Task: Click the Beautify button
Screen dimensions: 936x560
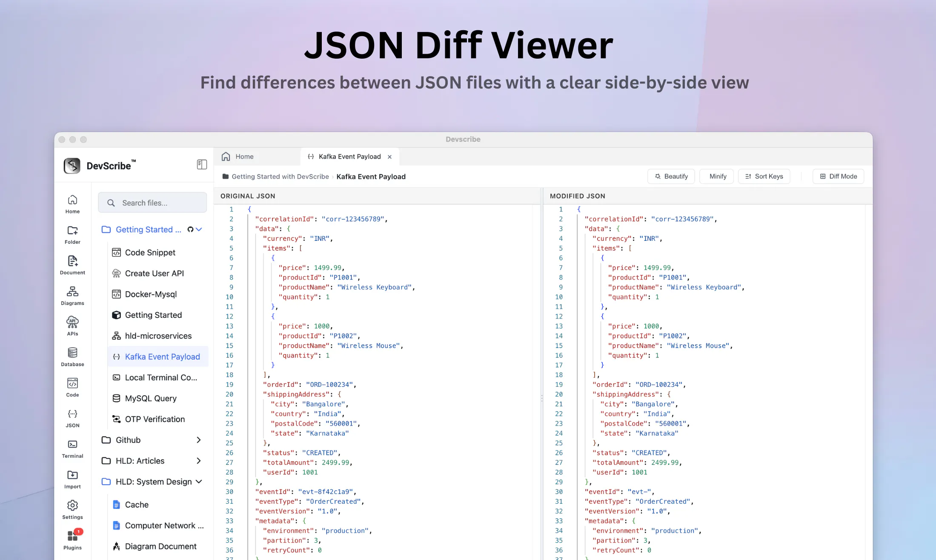Action: click(x=671, y=176)
